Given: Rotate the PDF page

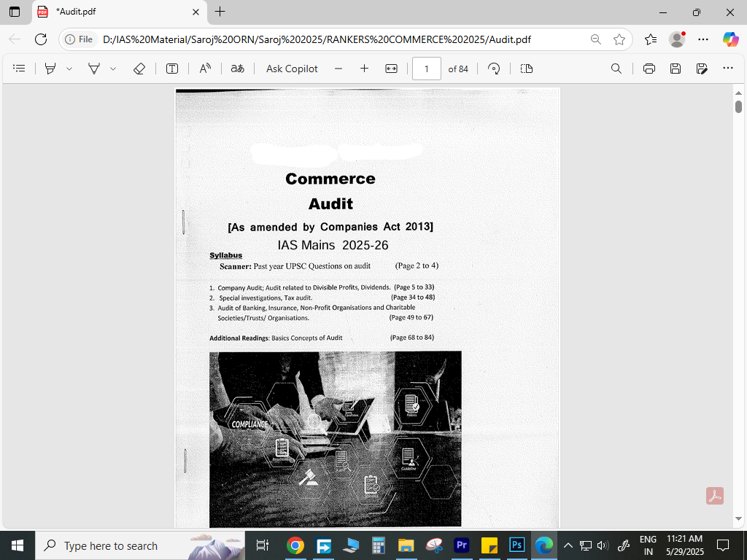Looking at the screenshot, I should click(x=494, y=69).
